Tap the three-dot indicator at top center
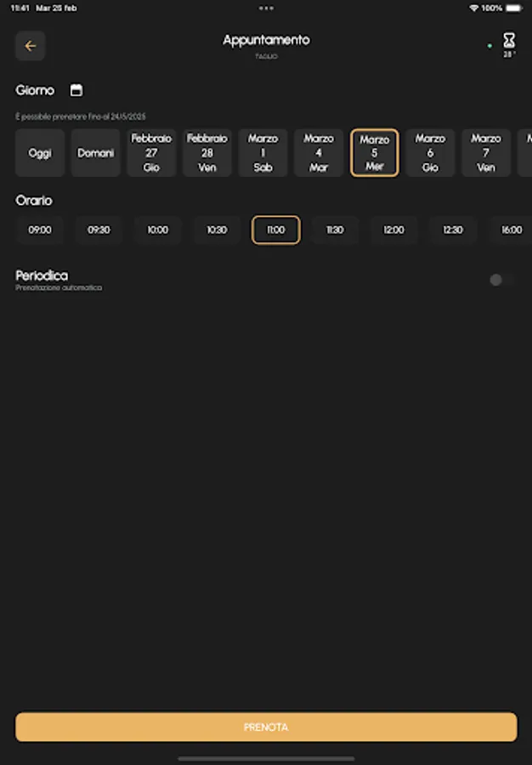 [265, 8]
